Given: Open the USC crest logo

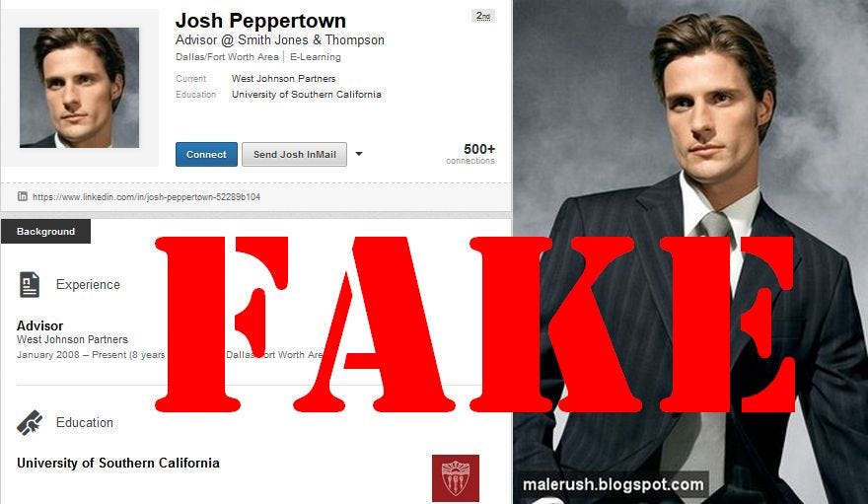Looking at the screenshot, I should coord(456,478).
